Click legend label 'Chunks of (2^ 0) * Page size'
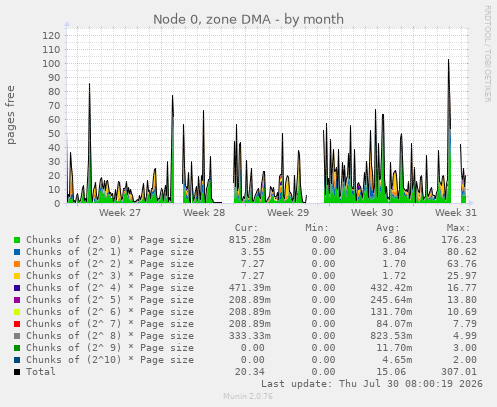This screenshot has height=407, width=497. [x=110, y=240]
